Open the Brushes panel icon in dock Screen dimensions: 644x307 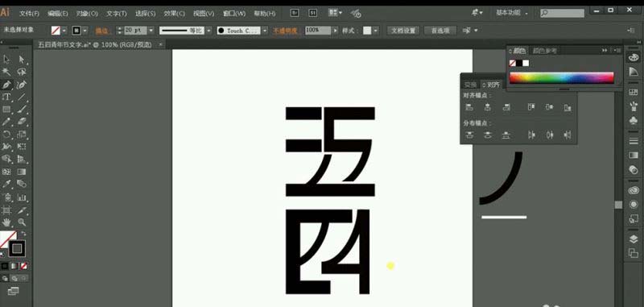[634, 106]
